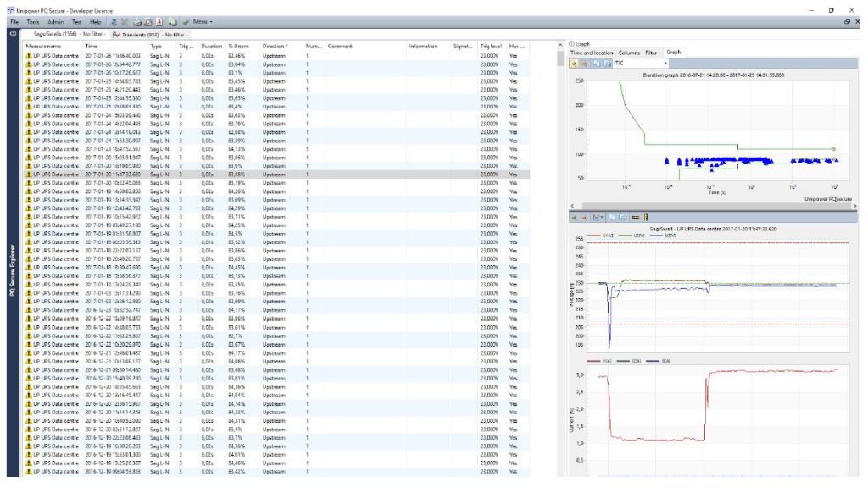
Task: Click the vertical ruler icon in waveform toolbar
Action: point(645,218)
